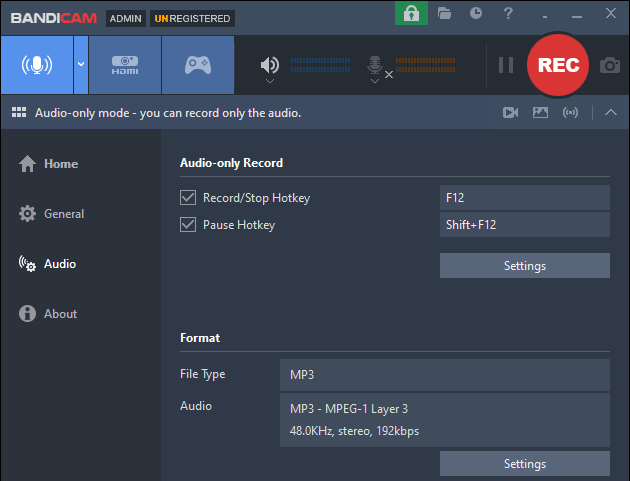Open the scheduled recording clock icon
This screenshot has width=630, height=481.
(x=476, y=13)
